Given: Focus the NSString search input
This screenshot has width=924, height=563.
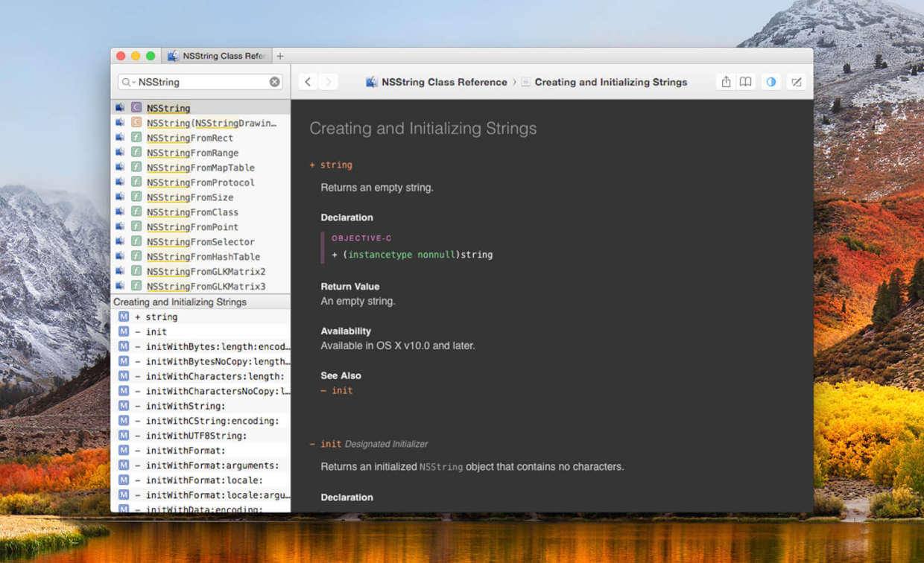Looking at the screenshot, I should (201, 82).
